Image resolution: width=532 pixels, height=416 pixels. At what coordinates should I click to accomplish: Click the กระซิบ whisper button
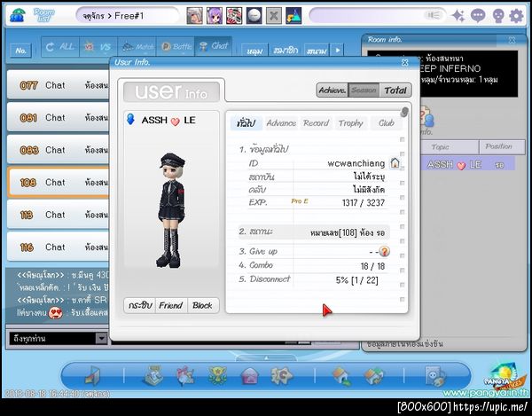coord(140,305)
